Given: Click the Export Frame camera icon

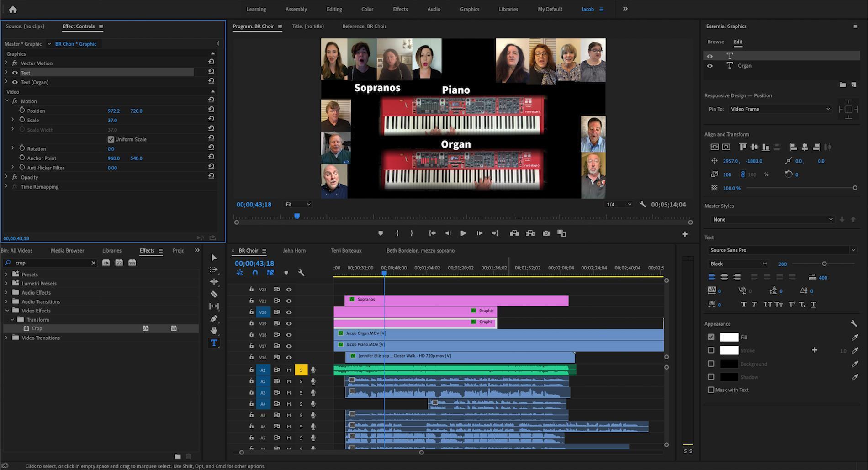Looking at the screenshot, I should [546, 233].
